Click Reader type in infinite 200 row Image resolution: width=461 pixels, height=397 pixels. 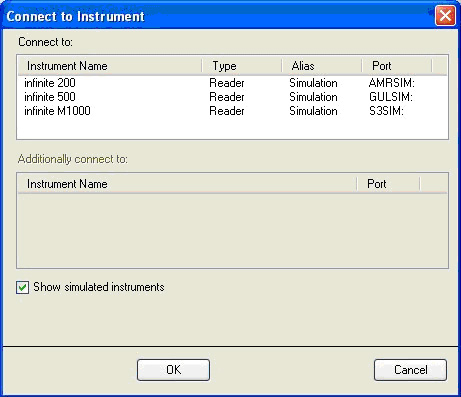(x=227, y=83)
